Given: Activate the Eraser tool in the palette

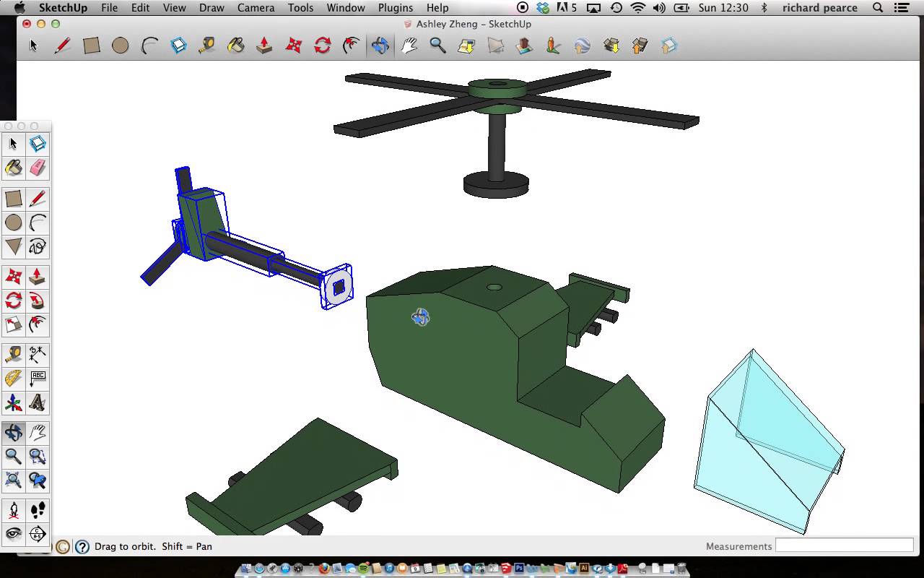Looking at the screenshot, I should (38, 168).
